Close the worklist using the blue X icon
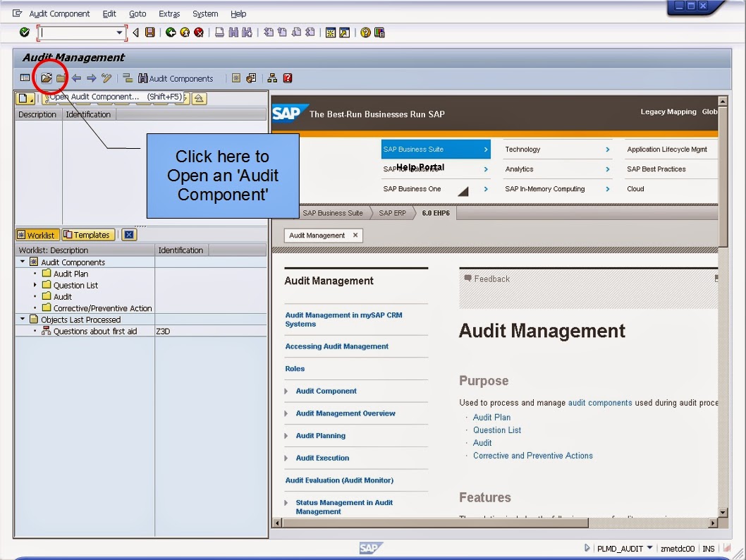The width and height of the screenshot is (746, 560). 129,234
